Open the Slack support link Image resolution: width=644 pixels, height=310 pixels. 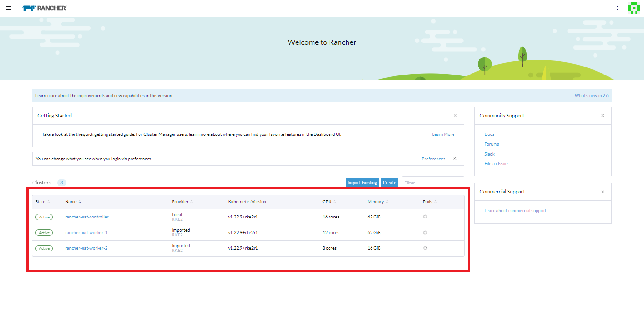tap(489, 154)
